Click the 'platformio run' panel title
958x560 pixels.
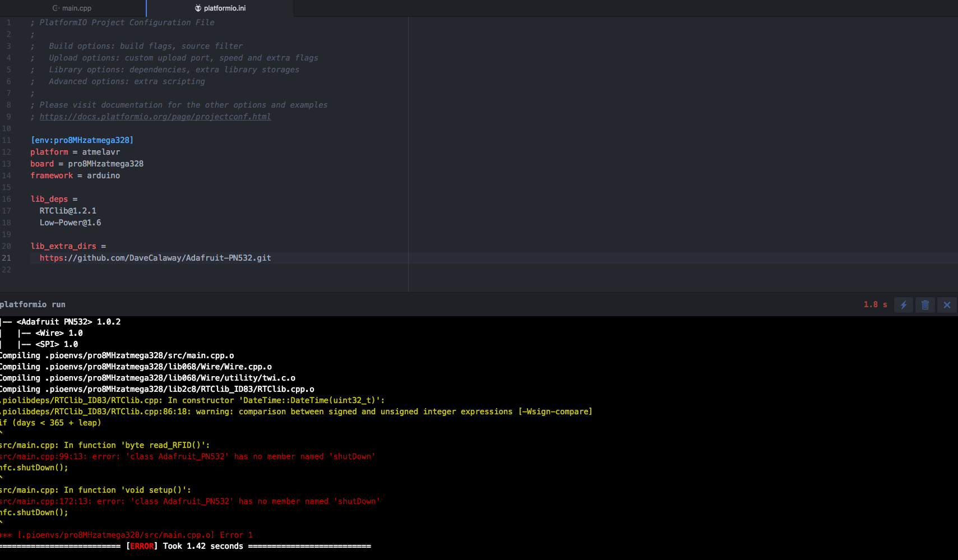click(x=33, y=304)
